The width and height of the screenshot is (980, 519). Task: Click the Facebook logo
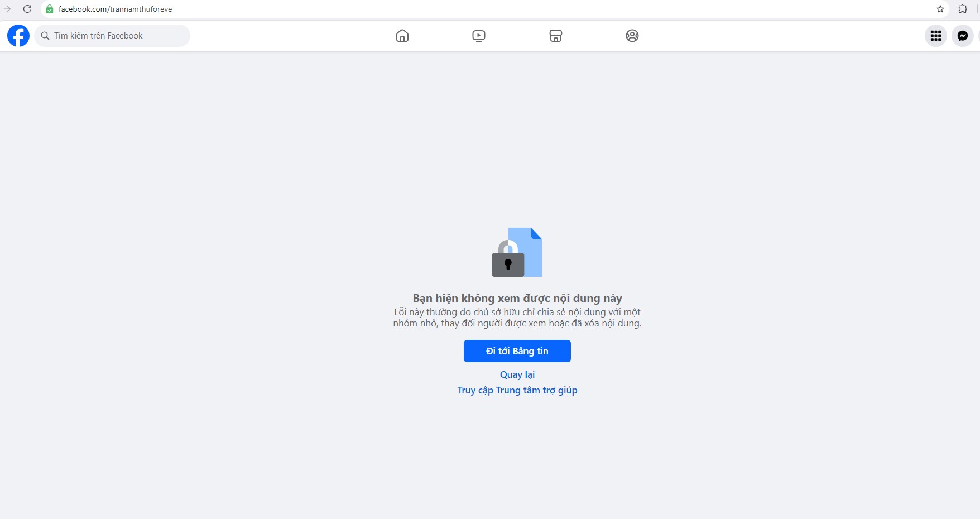pos(18,36)
